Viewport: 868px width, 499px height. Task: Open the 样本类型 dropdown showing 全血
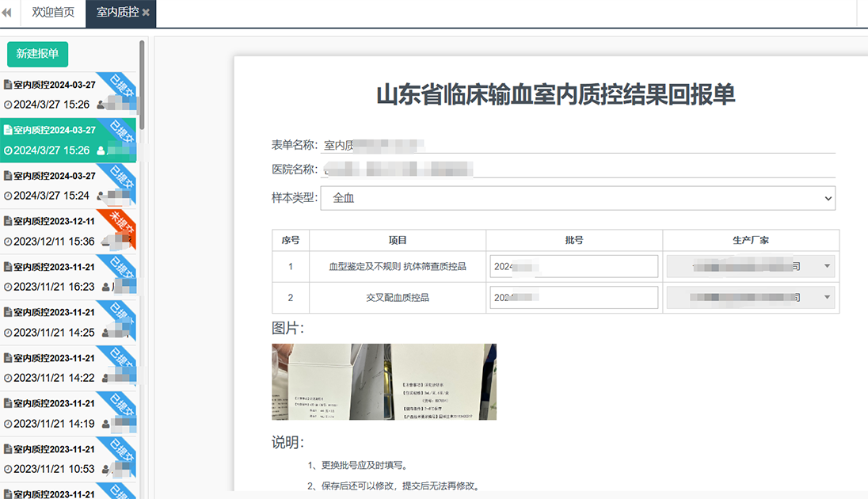pyautogui.click(x=578, y=198)
